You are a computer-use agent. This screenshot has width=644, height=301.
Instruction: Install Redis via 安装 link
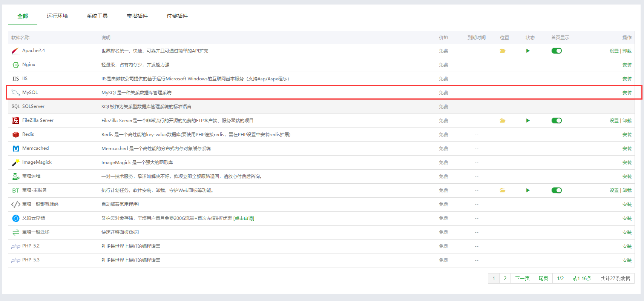point(627,135)
